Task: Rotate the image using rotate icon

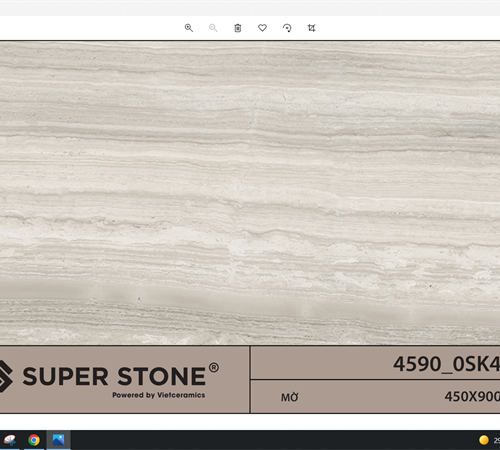Action: tap(287, 28)
